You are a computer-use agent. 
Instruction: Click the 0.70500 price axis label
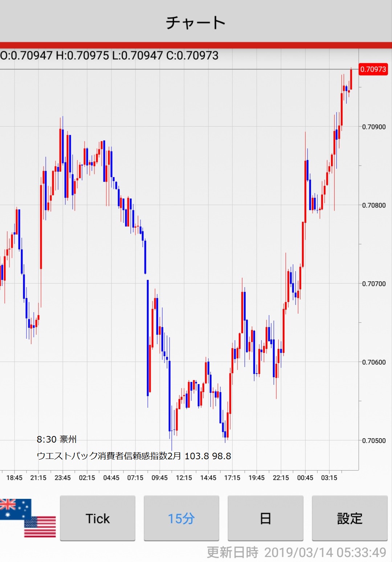[374, 440]
